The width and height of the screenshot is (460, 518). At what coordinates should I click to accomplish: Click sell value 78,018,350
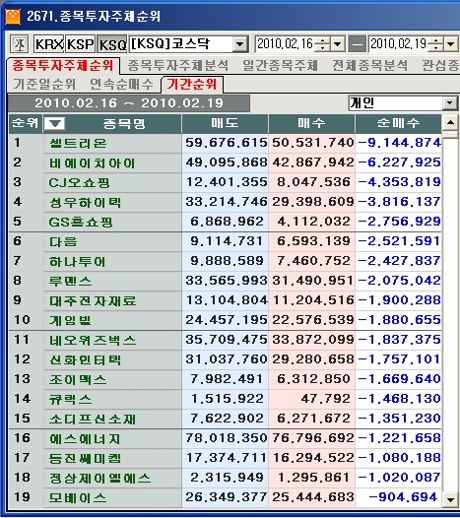[x=226, y=438]
